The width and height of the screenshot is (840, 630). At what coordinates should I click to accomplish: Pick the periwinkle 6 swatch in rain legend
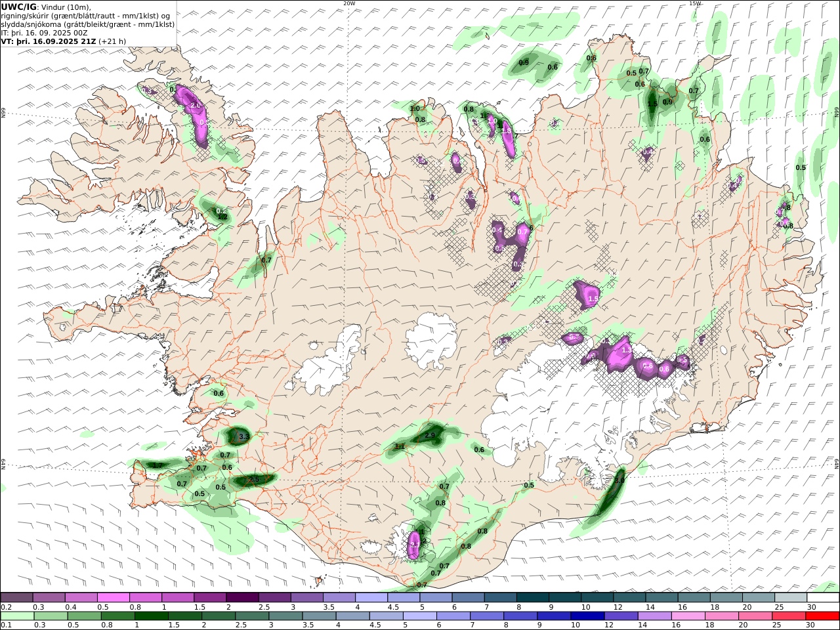pyautogui.click(x=453, y=616)
